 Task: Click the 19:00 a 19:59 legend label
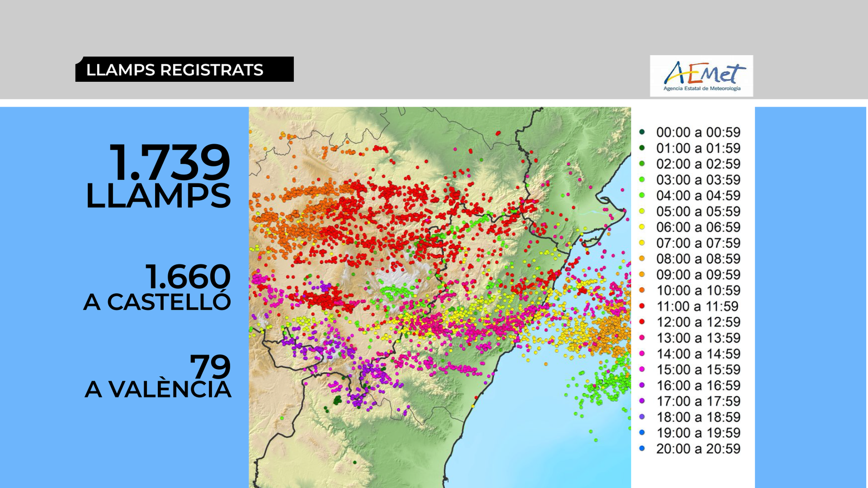click(698, 433)
